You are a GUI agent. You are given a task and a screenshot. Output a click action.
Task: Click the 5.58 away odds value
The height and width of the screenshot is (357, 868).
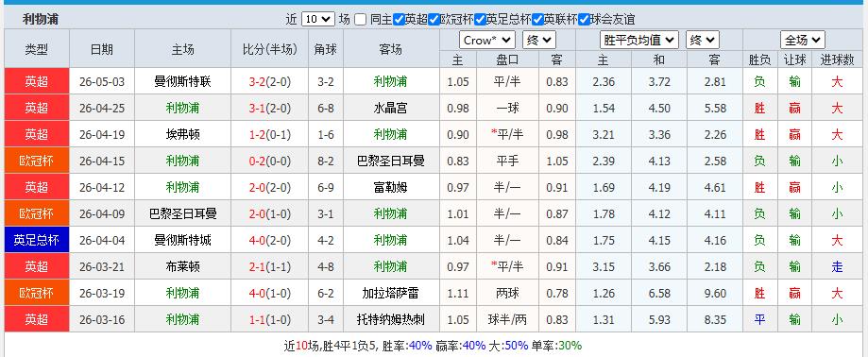click(x=714, y=108)
